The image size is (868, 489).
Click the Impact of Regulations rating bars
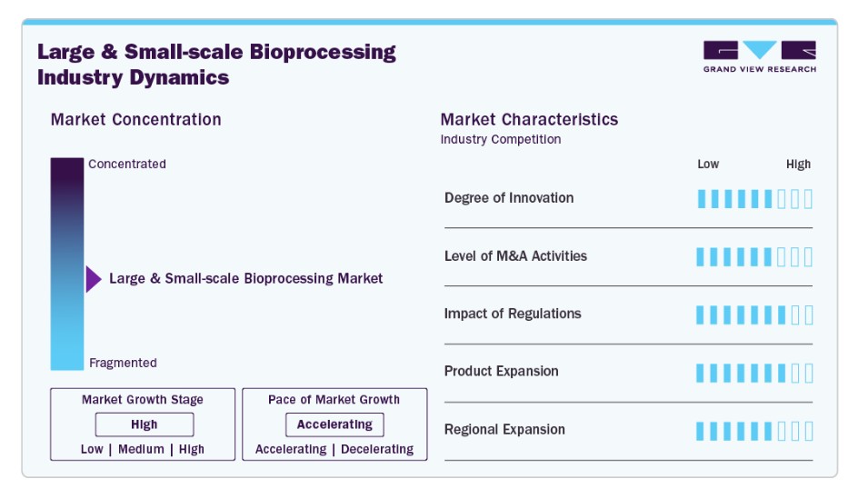point(754,314)
